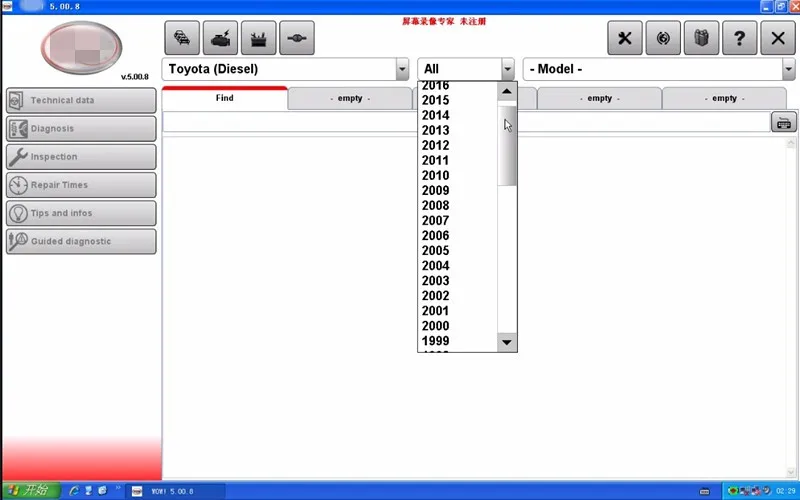
Task: Open Technical data section
Action: click(81, 101)
